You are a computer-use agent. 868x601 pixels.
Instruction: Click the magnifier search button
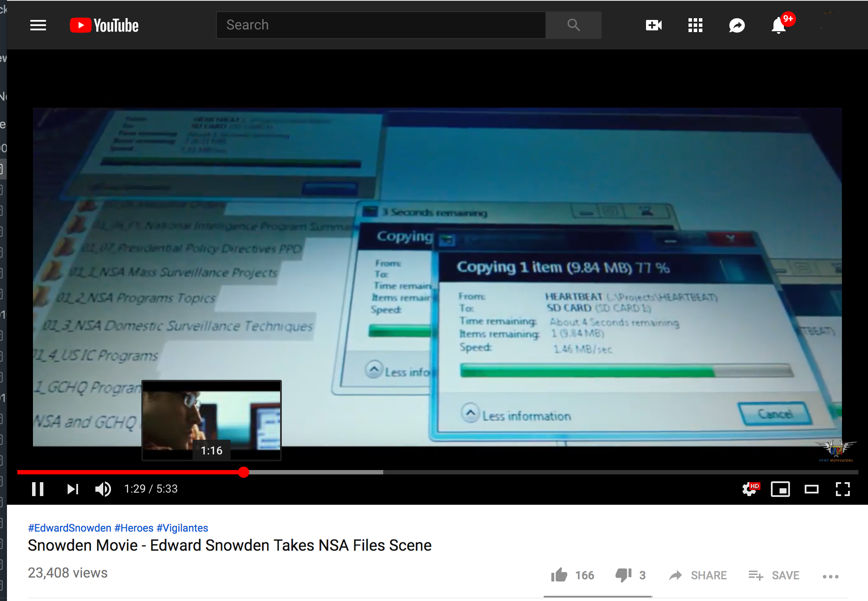coord(573,25)
